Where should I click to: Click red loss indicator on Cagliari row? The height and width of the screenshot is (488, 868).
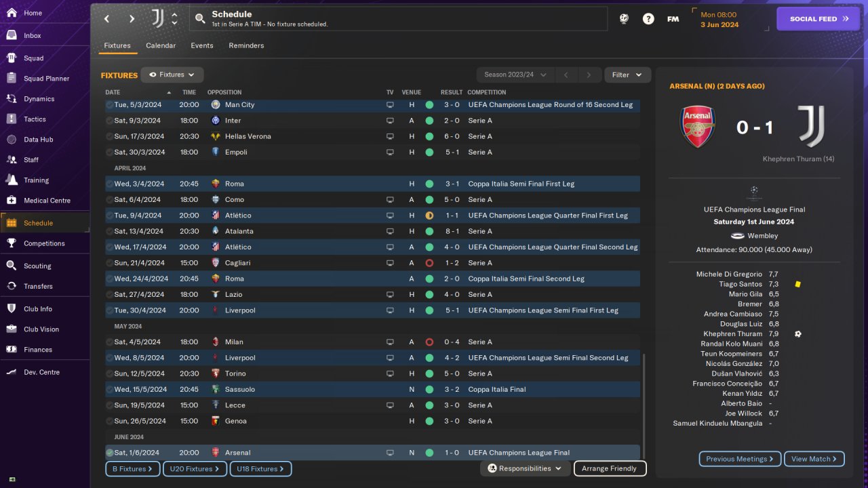pos(429,263)
